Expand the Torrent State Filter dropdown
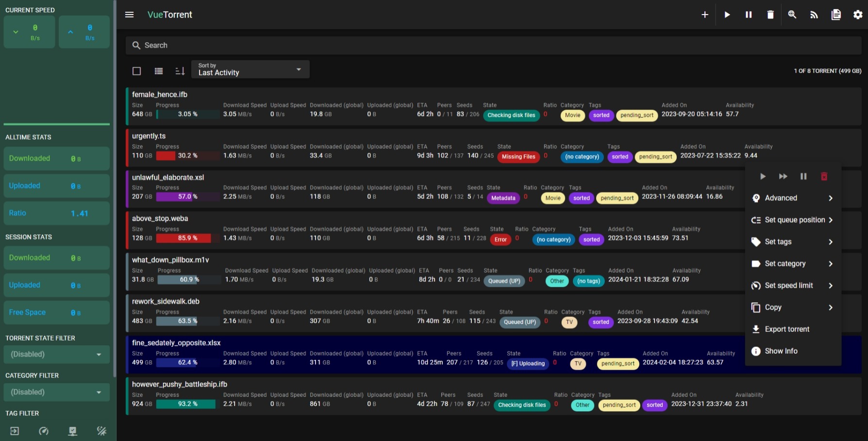This screenshot has height=441, width=868. pos(56,354)
